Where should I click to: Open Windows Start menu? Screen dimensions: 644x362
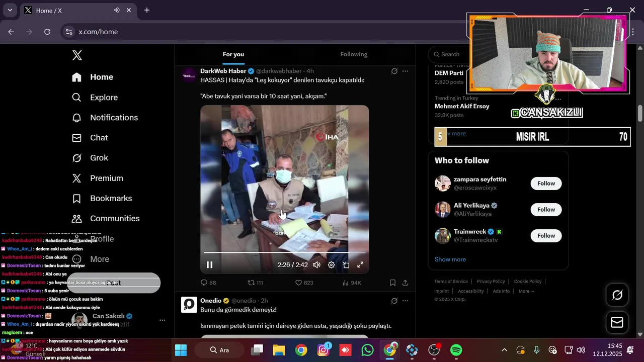pyautogui.click(x=181, y=350)
